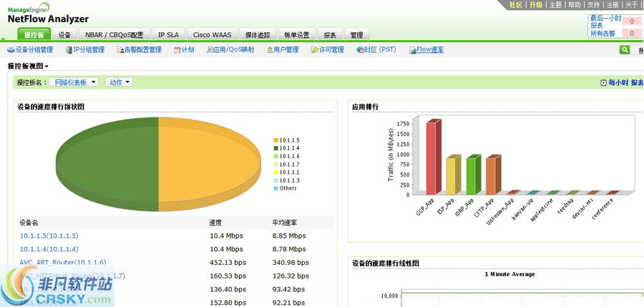Click the 设备名 column header
This screenshot has height=307, width=644.
tap(29, 223)
